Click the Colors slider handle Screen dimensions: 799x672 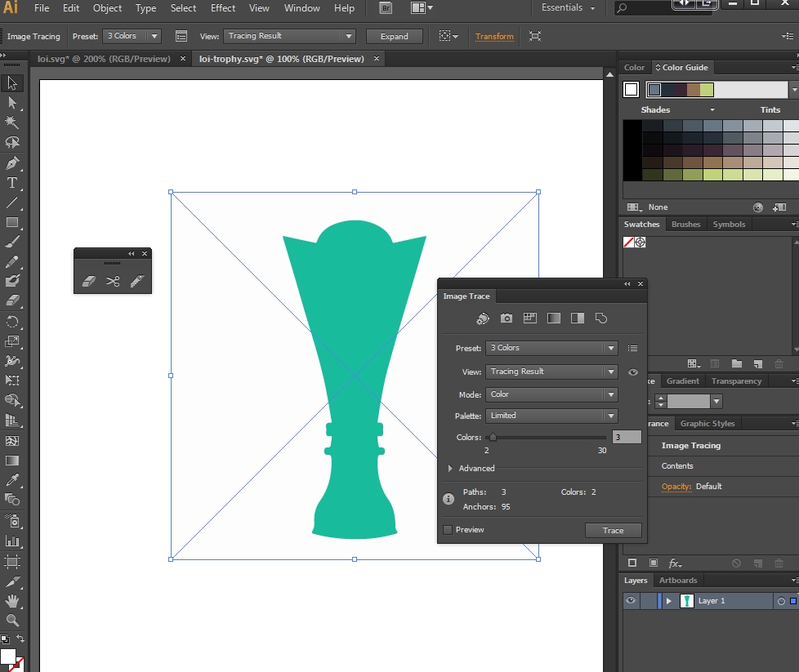493,438
